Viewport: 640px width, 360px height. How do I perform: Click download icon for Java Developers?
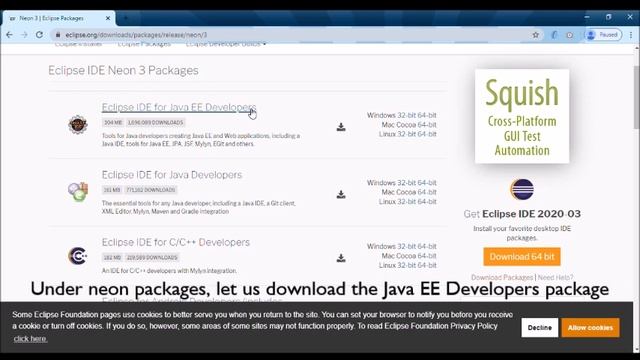[x=341, y=194]
